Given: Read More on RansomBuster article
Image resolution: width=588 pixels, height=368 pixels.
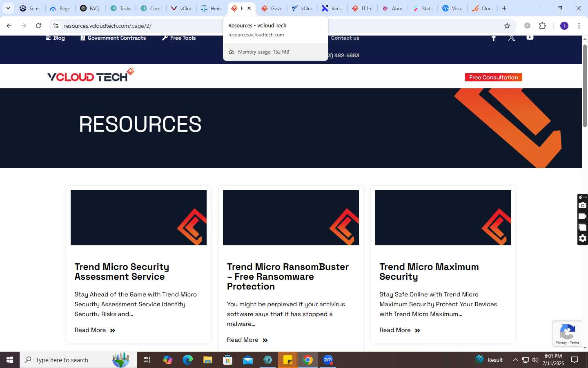Looking at the screenshot, I should [x=247, y=340].
